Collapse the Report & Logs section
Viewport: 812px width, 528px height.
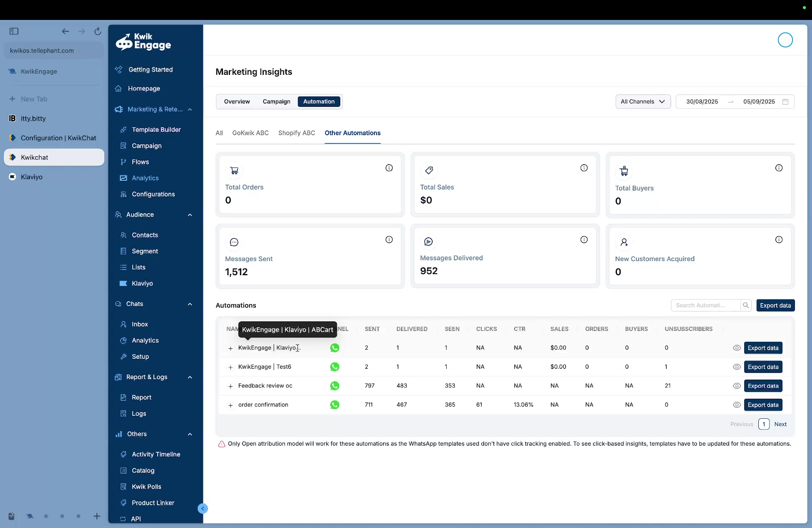[190, 377]
